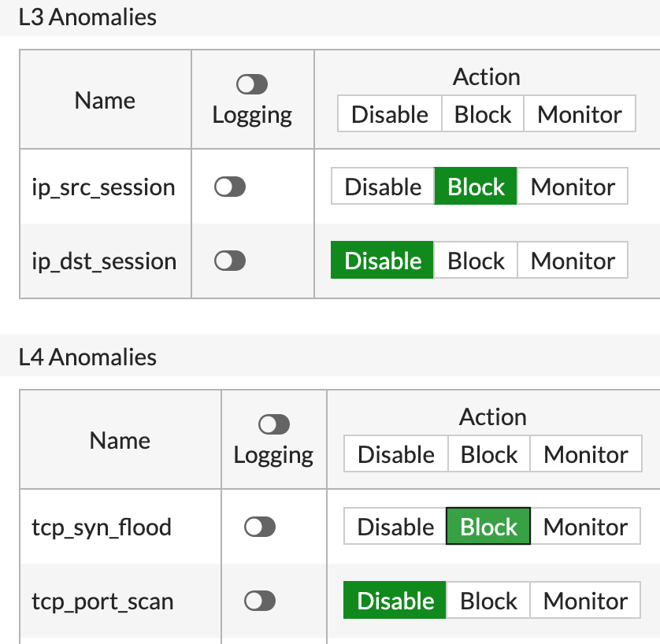Set ip_dst_session action to Block

tap(476, 261)
